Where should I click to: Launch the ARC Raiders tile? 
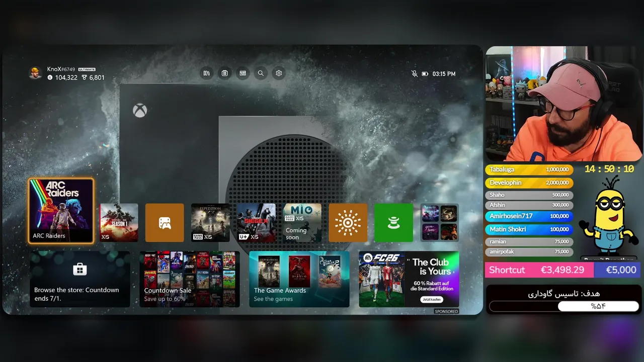point(61,211)
